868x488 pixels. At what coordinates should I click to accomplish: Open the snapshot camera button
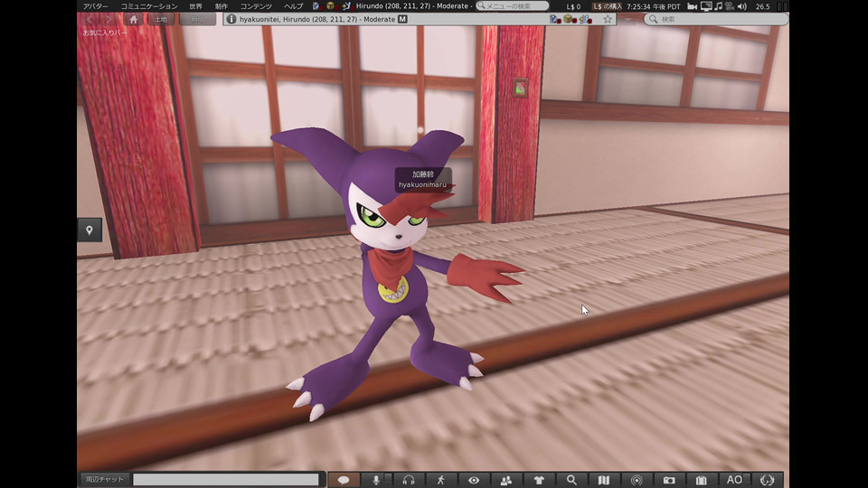[669, 480]
